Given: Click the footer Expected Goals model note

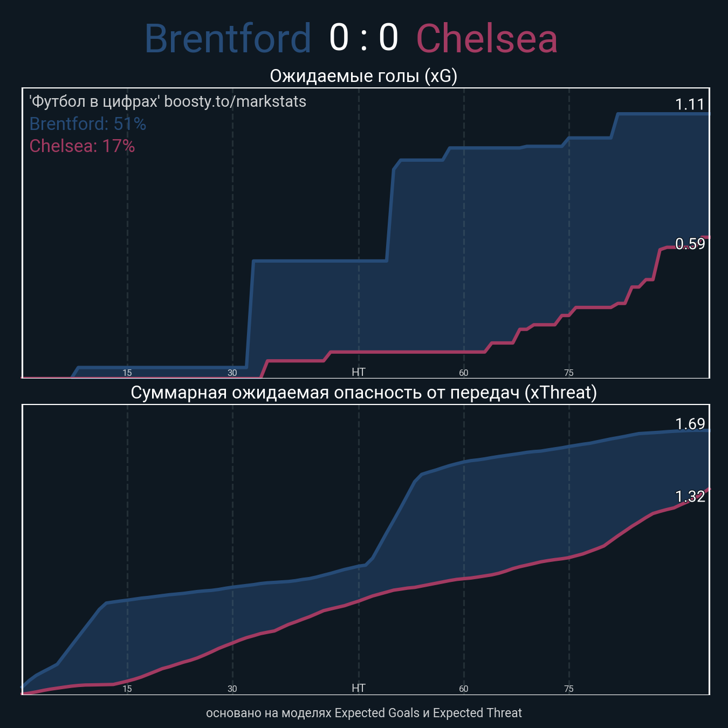Looking at the screenshot, I should point(364,713).
